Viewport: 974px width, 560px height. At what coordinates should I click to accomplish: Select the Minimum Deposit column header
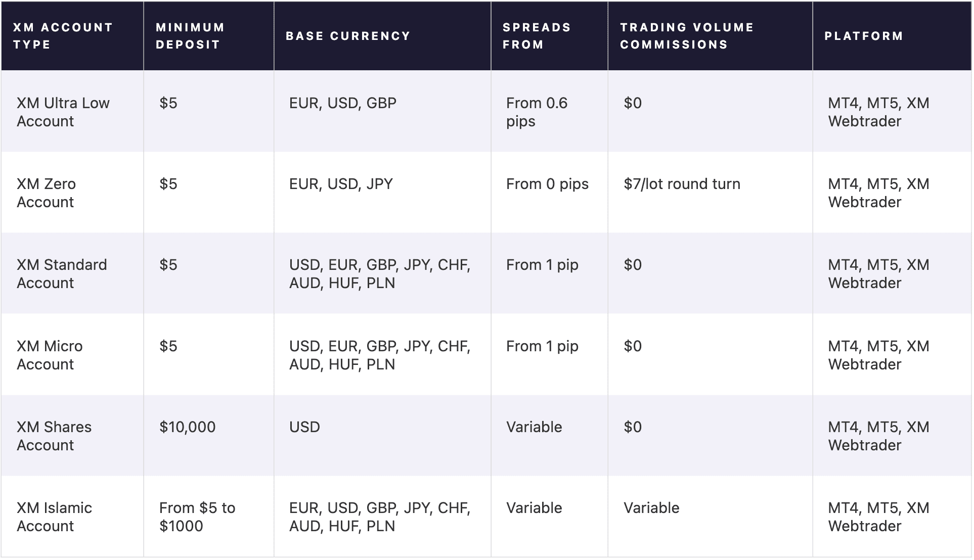tap(190, 36)
